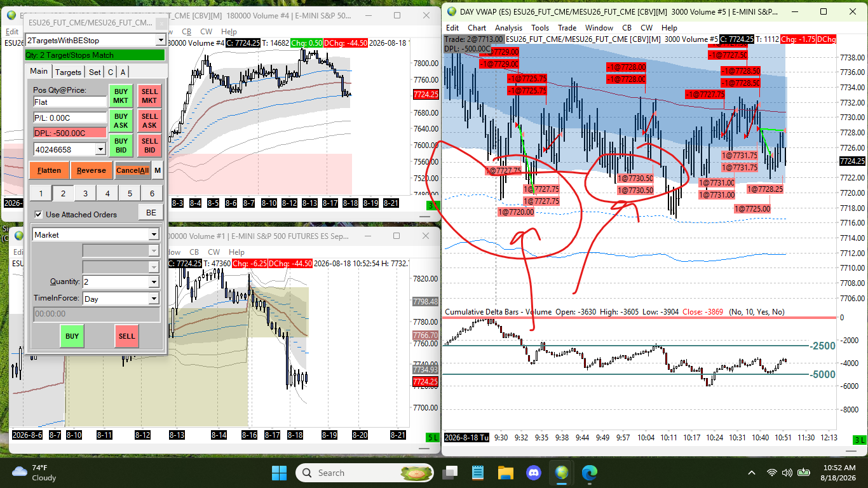Switch to the Set tab
This screenshot has width=868, height=488.
click(x=95, y=72)
